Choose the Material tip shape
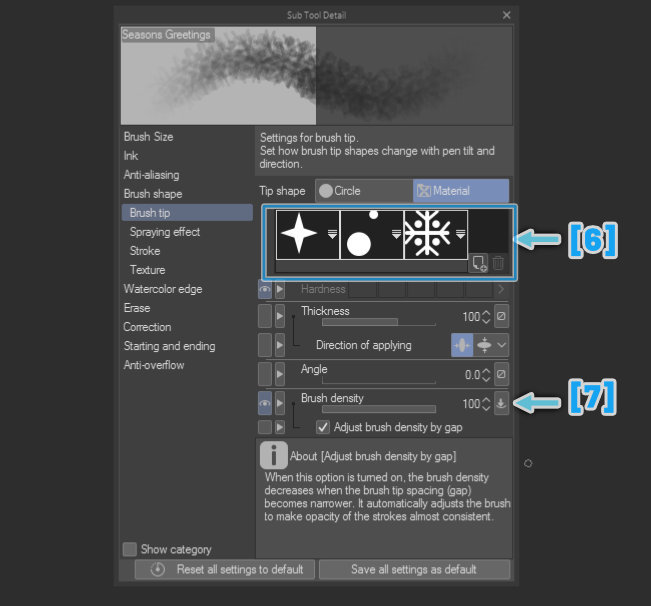Viewport: 651px width, 606px height. (x=461, y=191)
